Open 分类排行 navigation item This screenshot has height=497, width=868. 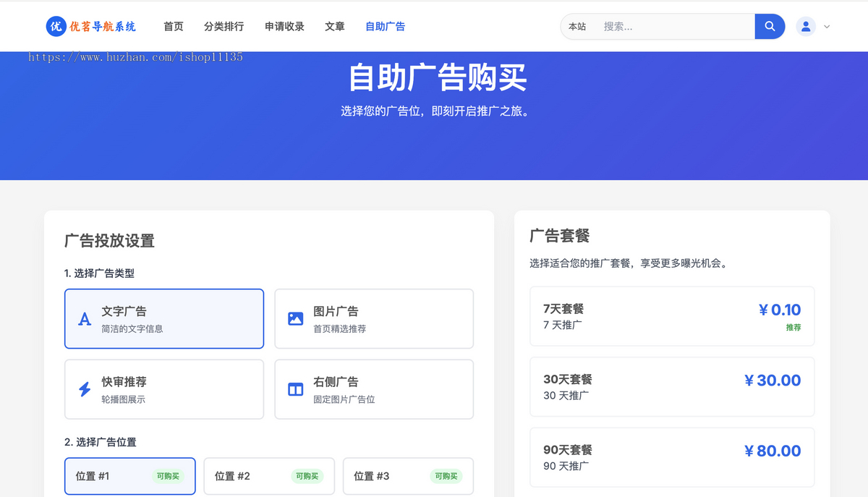tap(224, 27)
